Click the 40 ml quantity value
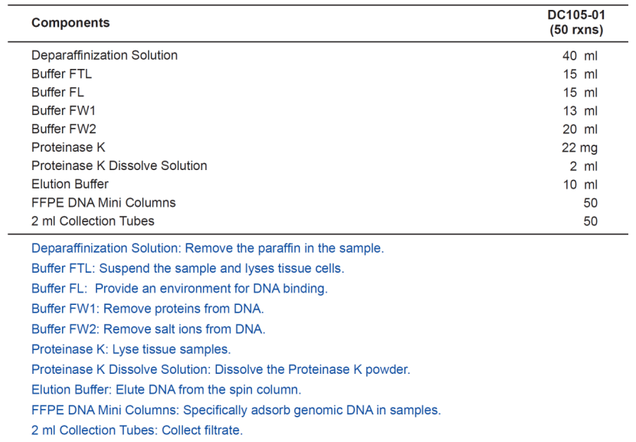The width and height of the screenshot is (636, 442). pyautogui.click(x=580, y=55)
